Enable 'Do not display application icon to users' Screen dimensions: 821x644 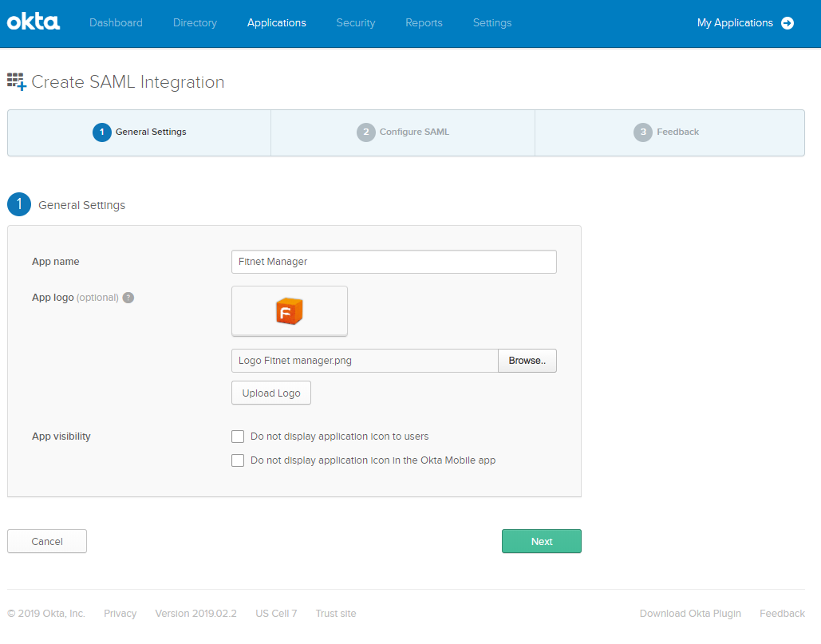(x=238, y=437)
